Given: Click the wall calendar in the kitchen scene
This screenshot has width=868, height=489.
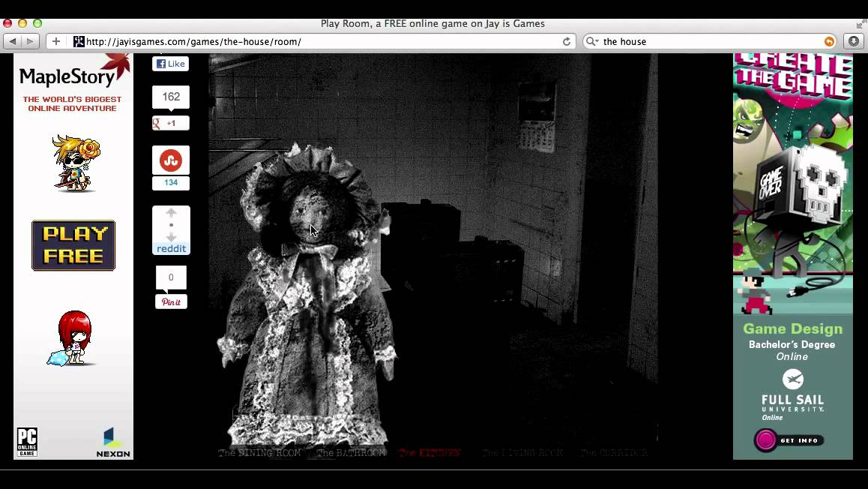Looking at the screenshot, I should point(537,116).
